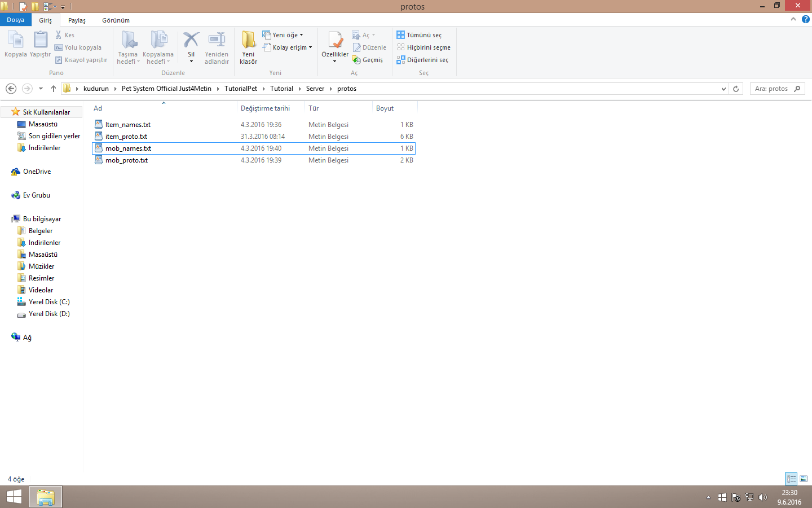Create a new folder with Yeni klasör
The image size is (812, 508).
pos(248,48)
